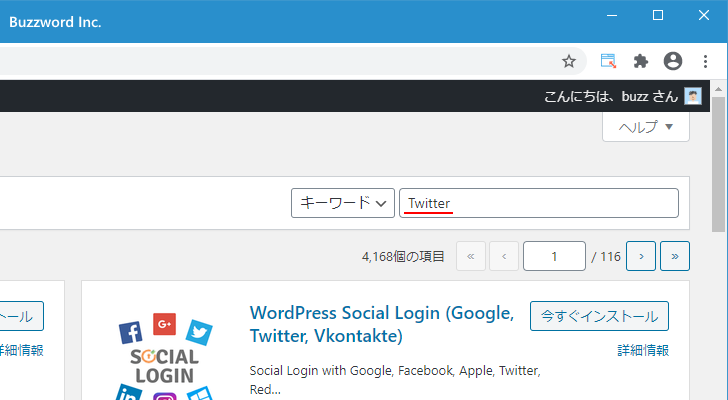Click the first page double-arrow button
Screen dimensions: 728x400
coord(470,256)
